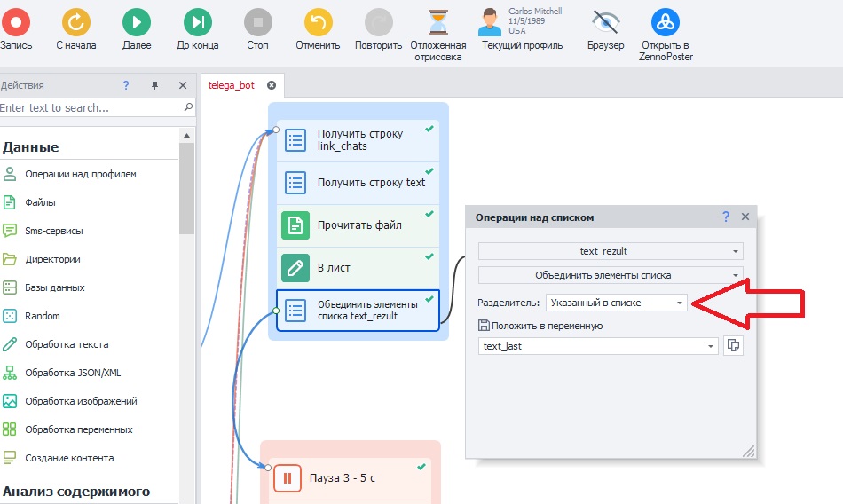
Task: Open help in Действия panel header
Action: 126,85
